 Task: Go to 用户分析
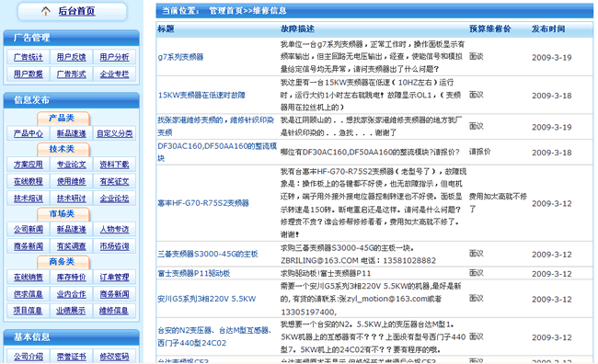pyautogui.click(x=114, y=57)
